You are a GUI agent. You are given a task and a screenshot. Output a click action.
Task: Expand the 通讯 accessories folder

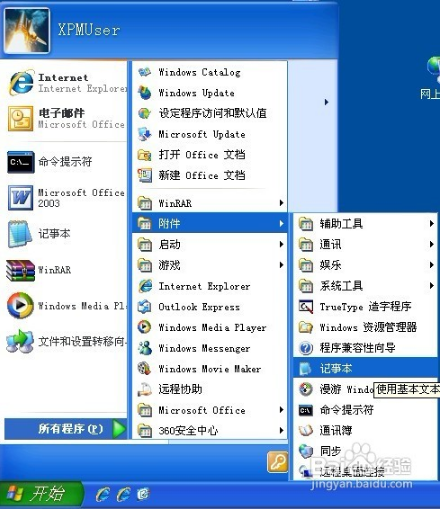[x=366, y=244]
